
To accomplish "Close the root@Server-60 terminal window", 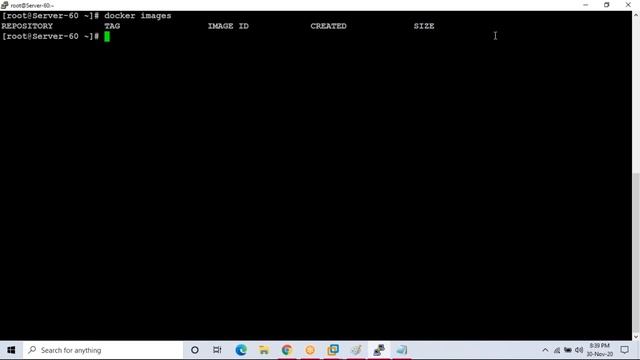I will [628, 5].
